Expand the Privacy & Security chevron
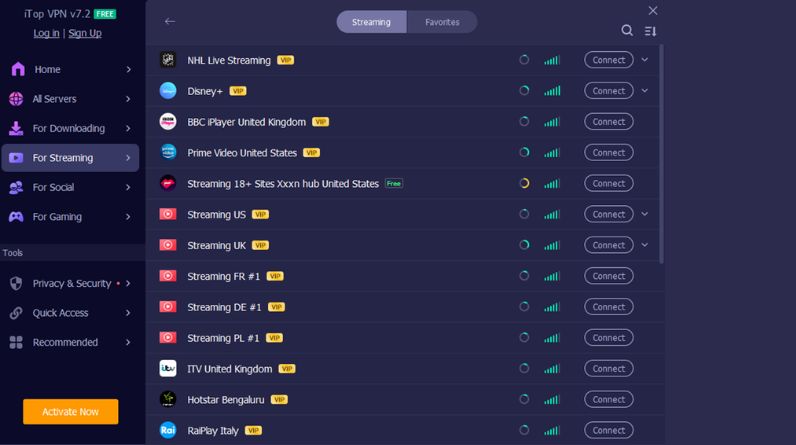The height and width of the screenshot is (445, 796). pos(128,283)
